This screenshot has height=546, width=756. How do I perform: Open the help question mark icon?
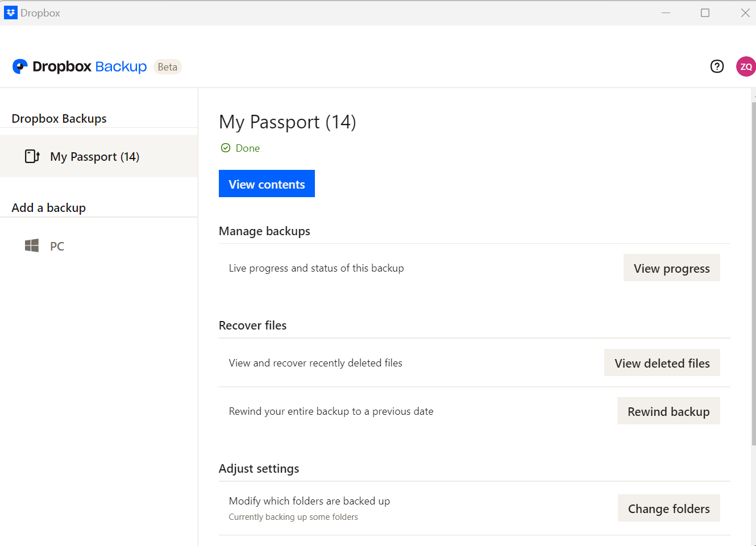pyautogui.click(x=717, y=66)
